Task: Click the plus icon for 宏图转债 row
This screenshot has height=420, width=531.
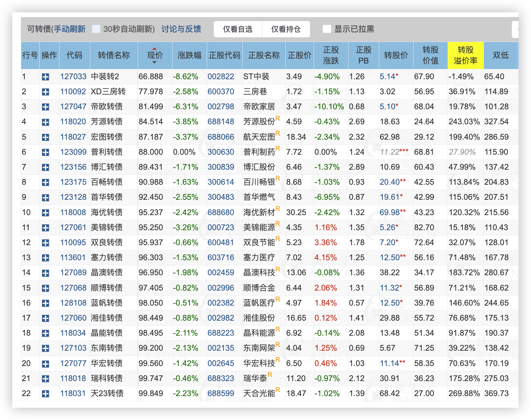Action: (x=45, y=138)
